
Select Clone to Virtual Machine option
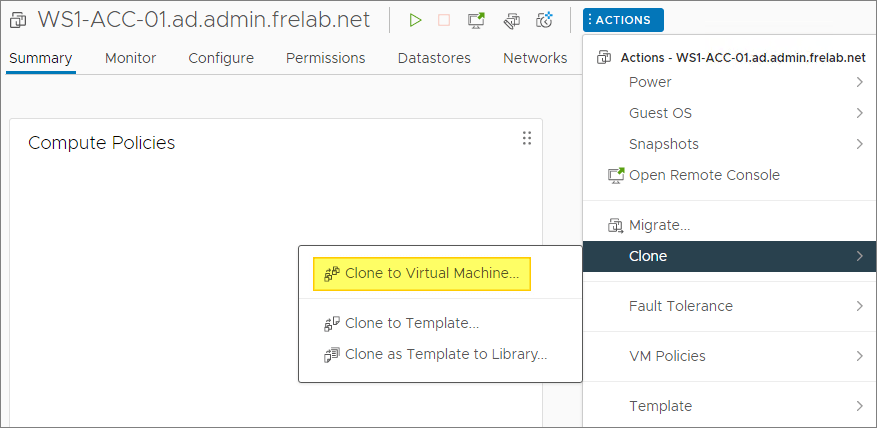[x=431, y=273]
